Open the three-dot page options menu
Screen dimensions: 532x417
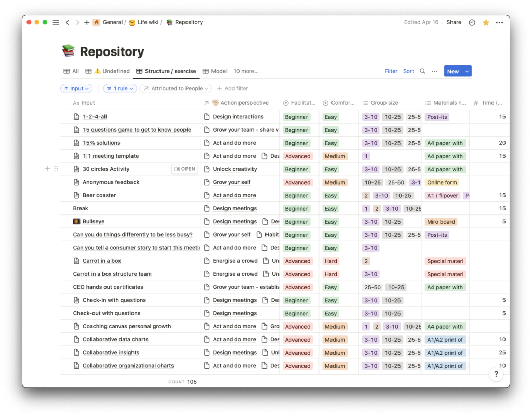499,23
